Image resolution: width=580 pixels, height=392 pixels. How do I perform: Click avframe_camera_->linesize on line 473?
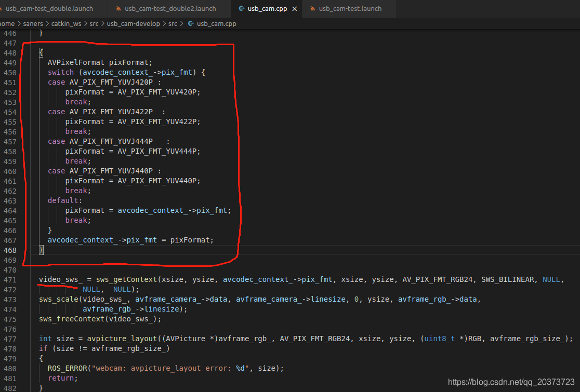(291, 299)
